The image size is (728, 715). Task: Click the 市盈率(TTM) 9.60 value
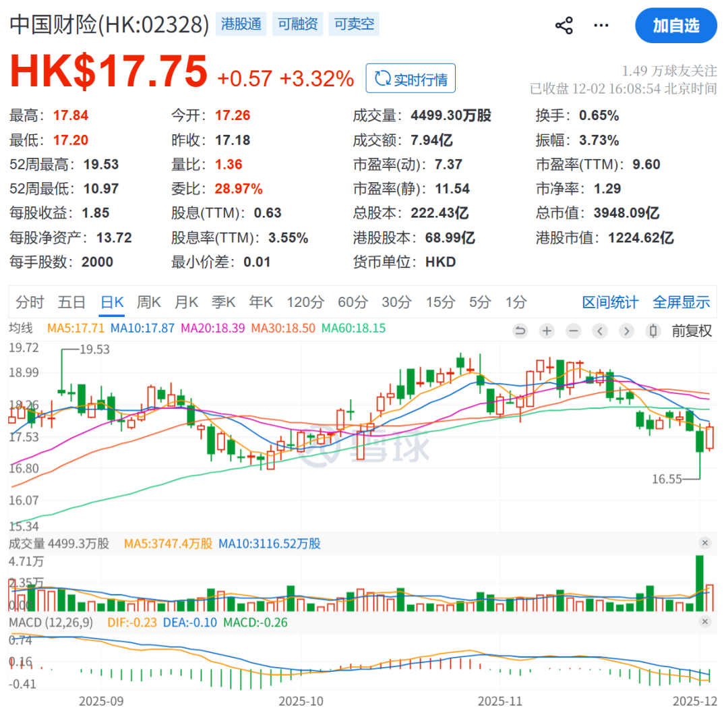(646, 165)
